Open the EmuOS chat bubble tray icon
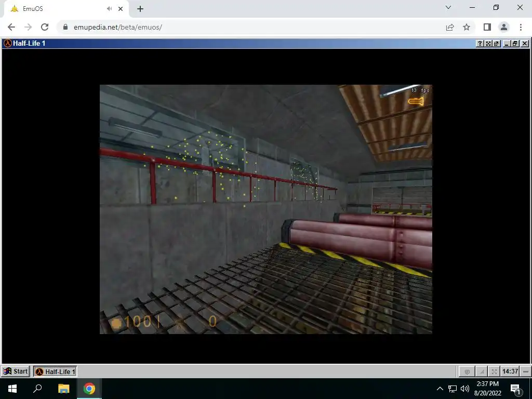Screen dimensions: 532x399 pyautogui.click(x=467, y=372)
